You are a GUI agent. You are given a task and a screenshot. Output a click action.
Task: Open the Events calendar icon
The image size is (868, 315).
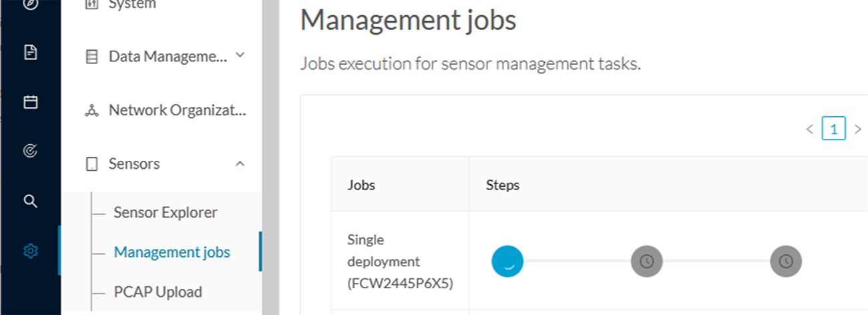30,102
